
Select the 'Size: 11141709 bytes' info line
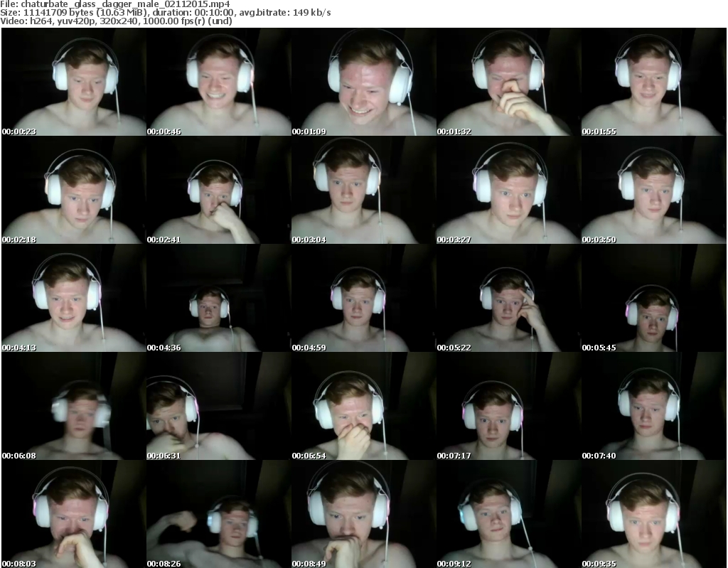coord(165,13)
